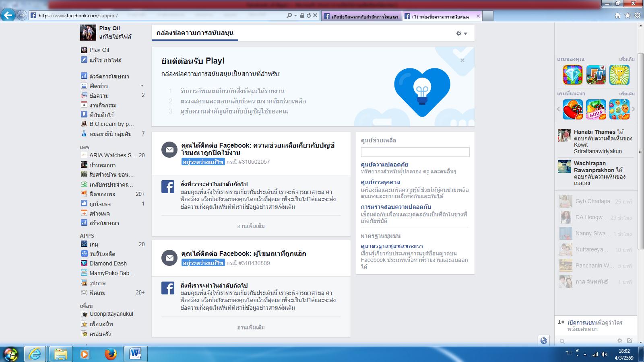Open เพื่อนสนิท close friends list
This screenshot has width=644, height=362.
(101, 324)
